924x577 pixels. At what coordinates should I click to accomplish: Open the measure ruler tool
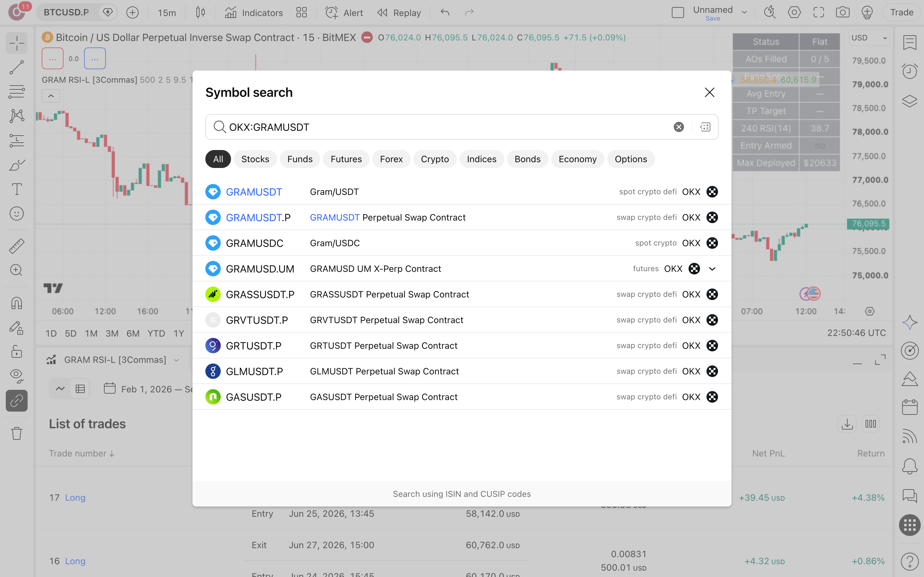pos(16,246)
